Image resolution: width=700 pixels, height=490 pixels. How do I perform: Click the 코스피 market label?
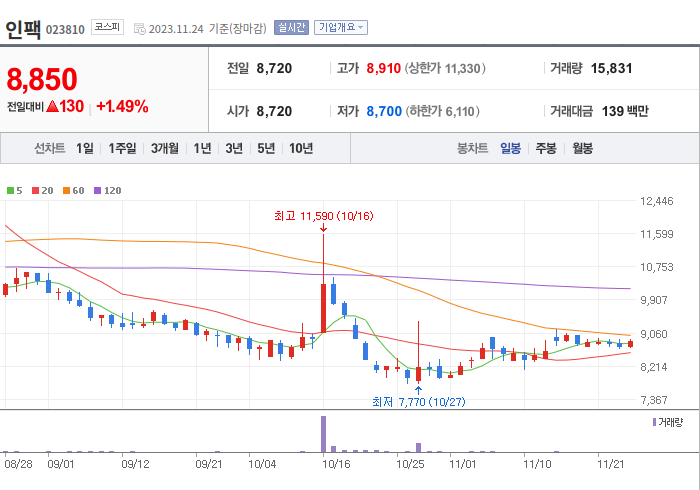click(107, 27)
